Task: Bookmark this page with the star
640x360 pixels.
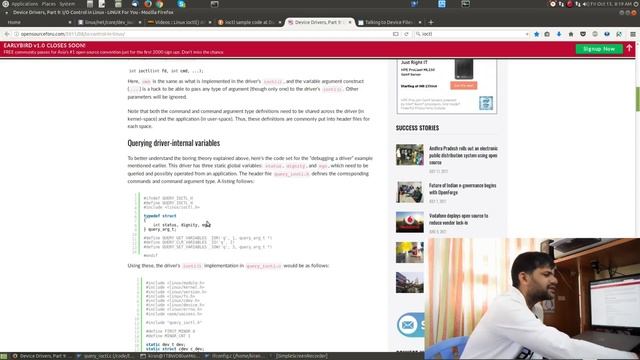Action: 536,34
